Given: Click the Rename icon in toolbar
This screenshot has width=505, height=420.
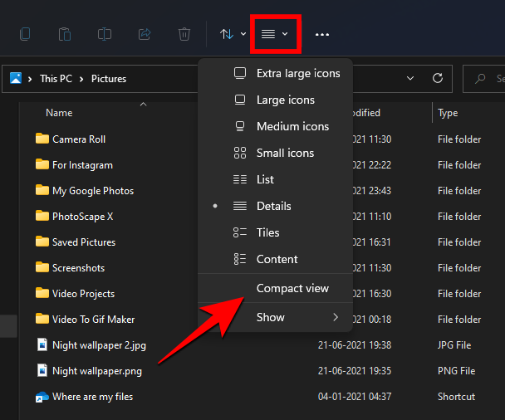Looking at the screenshot, I should coord(105,34).
